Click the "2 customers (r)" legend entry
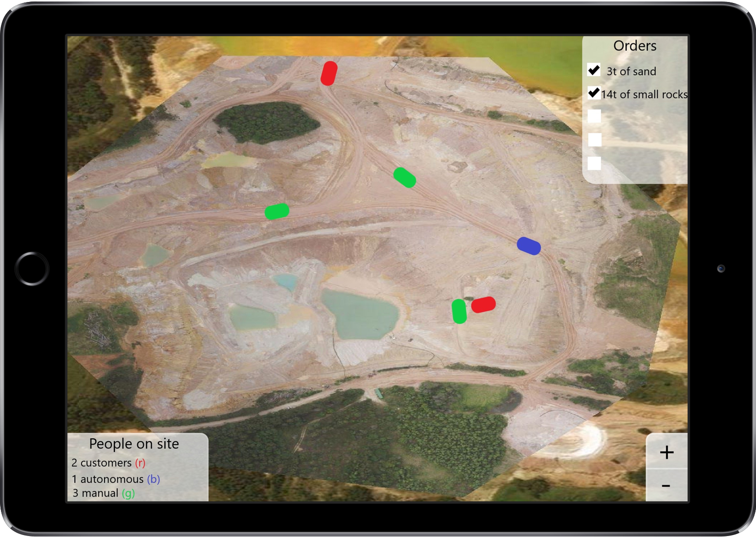This screenshot has width=756, height=537. pos(108,463)
